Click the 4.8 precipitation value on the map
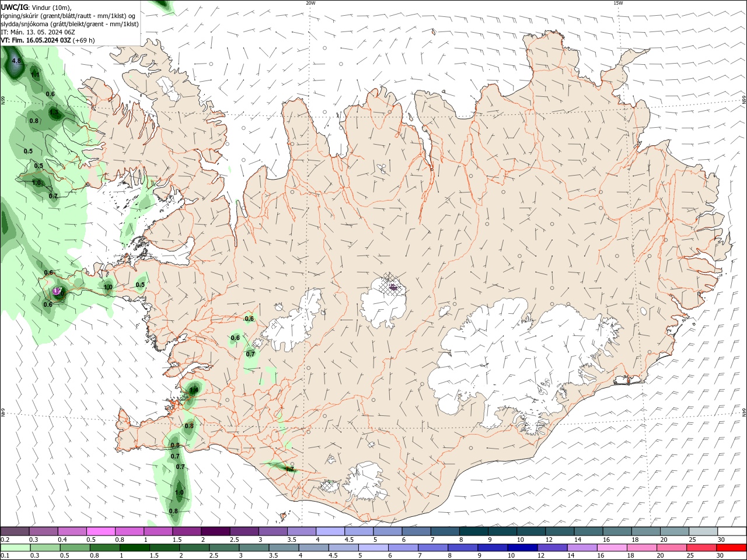The image size is (747, 560). click(x=16, y=61)
